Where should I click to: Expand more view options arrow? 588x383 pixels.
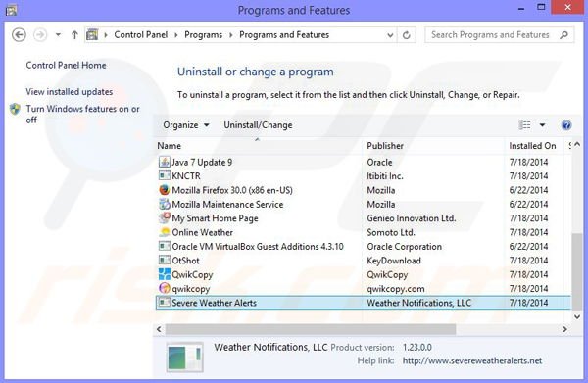[542, 125]
